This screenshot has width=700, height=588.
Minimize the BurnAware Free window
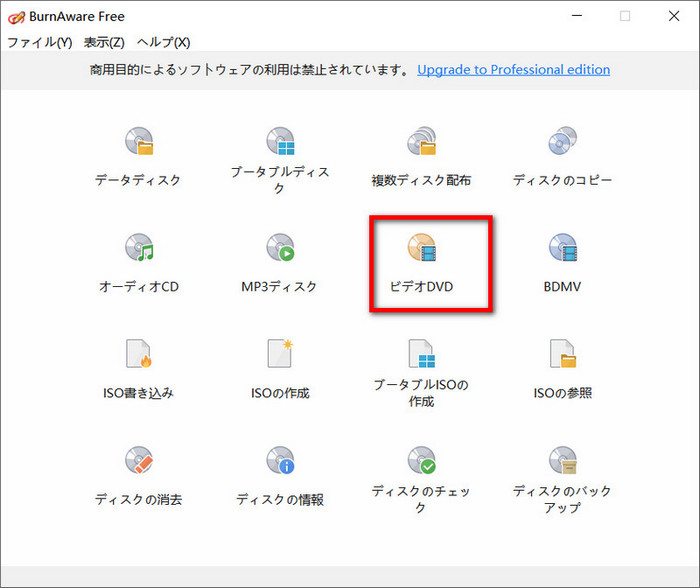click(577, 16)
